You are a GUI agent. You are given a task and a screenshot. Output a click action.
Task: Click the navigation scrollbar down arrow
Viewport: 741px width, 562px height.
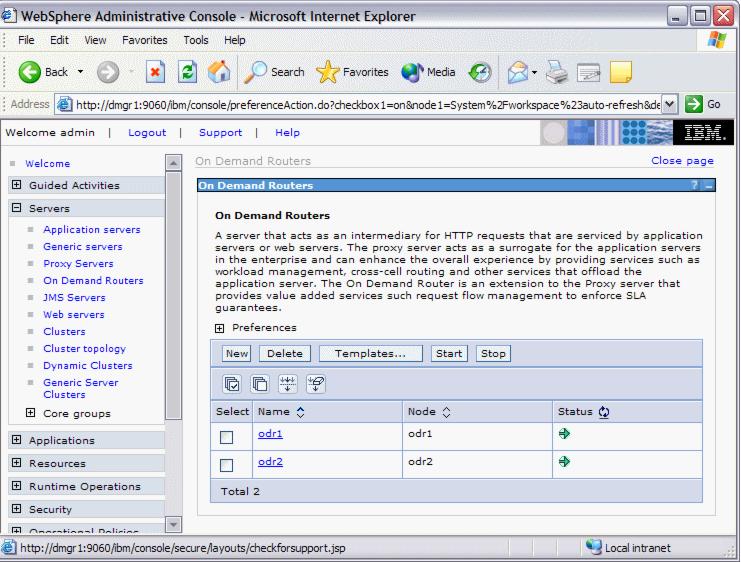(173, 524)
